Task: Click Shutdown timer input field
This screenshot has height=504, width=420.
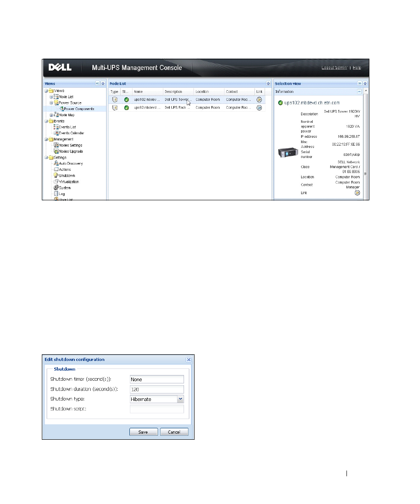Action: (157, 379)
